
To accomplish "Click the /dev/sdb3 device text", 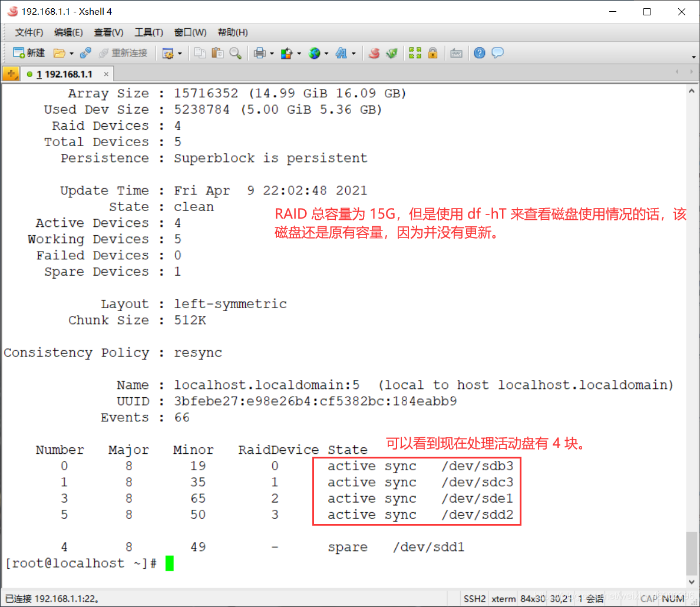I will point(477,466).
